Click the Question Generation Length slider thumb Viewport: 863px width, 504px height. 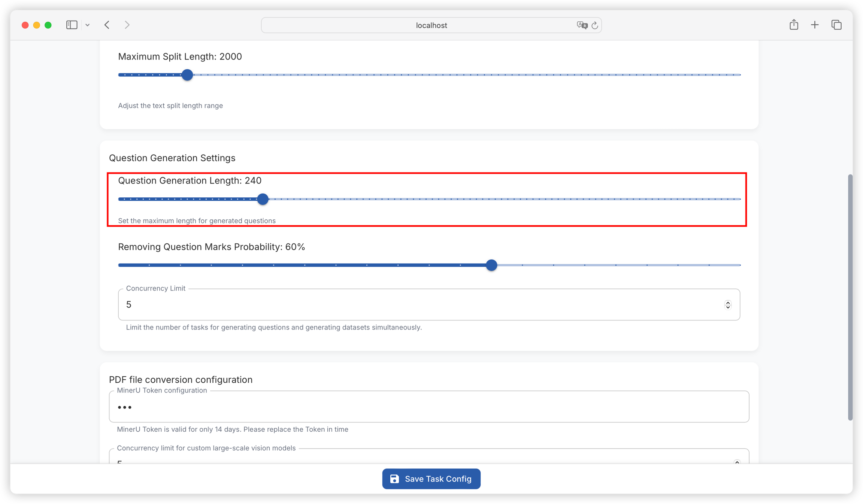click(263, 199)
